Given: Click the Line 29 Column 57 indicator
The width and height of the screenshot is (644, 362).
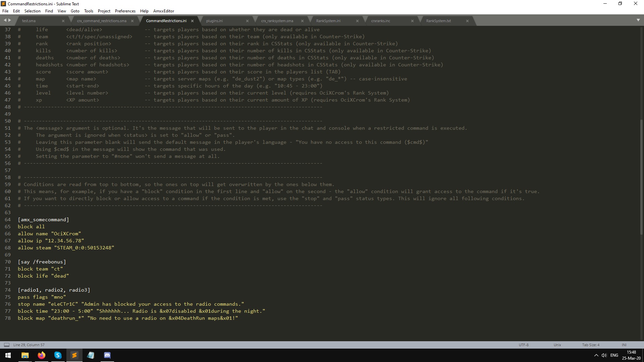Looking at the screenshot, I should click(29, 344).
